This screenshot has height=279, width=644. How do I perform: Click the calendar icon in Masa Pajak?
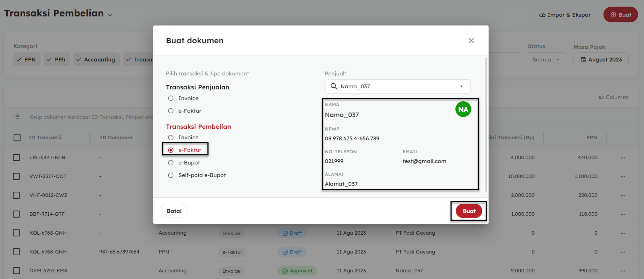pos(583,60)
